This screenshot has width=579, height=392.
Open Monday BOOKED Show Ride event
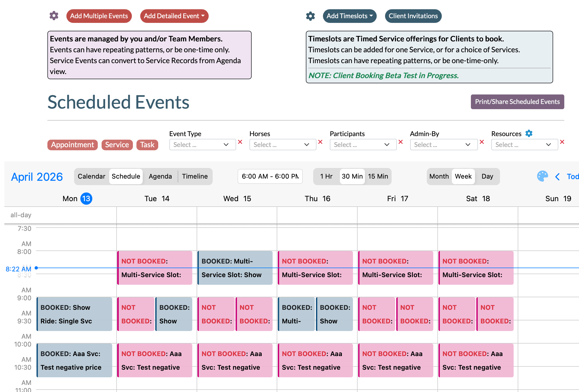pos(74,314)
